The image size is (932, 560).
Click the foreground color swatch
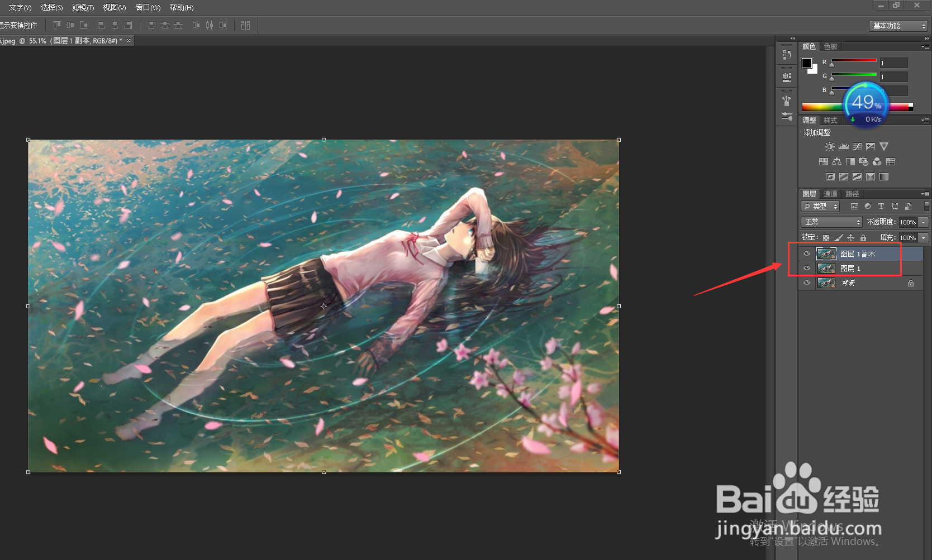[807, 63]
